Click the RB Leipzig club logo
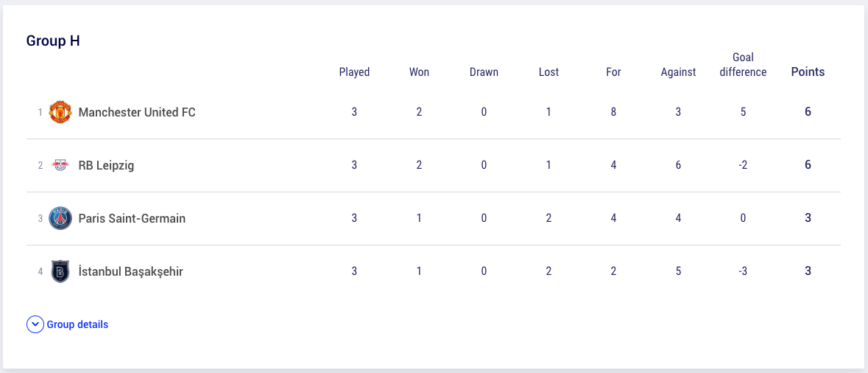Screen dimensions: 868x373 pyautogui.click(x=60, y=165)
